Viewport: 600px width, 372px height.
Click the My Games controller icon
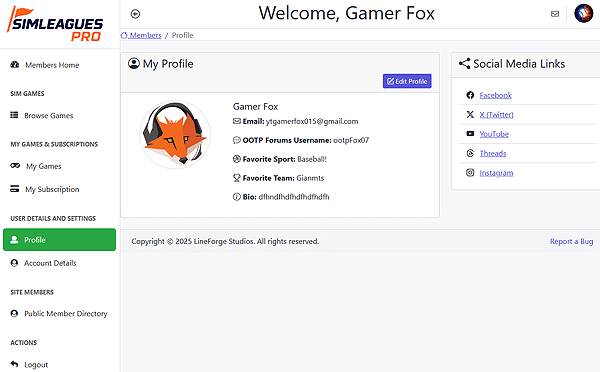[15, 166]
